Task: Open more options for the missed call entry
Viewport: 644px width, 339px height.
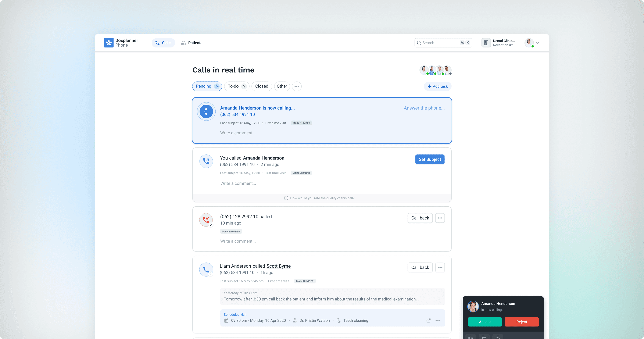Action: pyautogui.click(x=440, y=218)
